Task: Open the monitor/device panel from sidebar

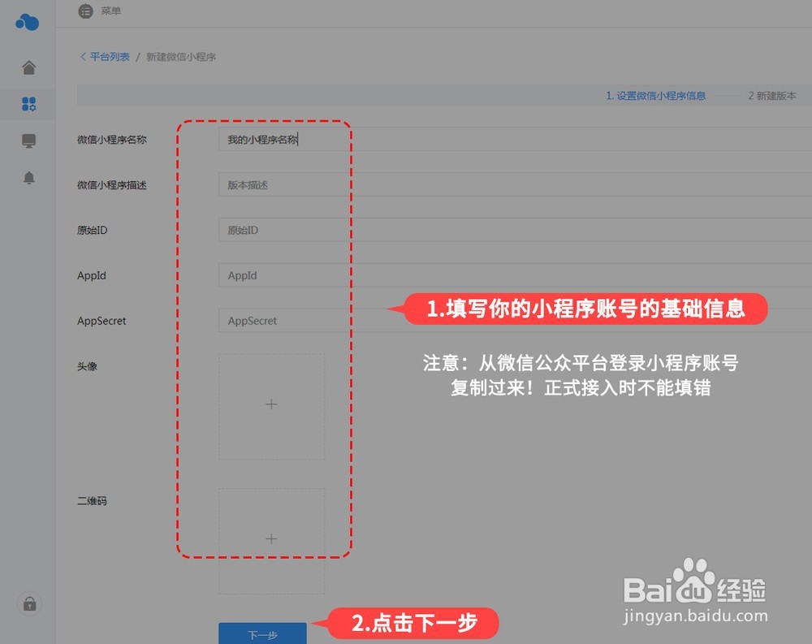Action: 28,140
